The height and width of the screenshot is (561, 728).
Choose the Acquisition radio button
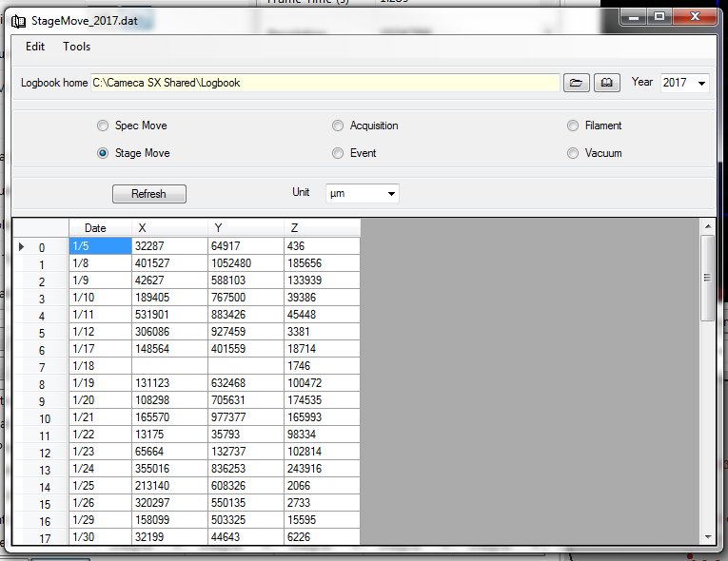point(338,126)
